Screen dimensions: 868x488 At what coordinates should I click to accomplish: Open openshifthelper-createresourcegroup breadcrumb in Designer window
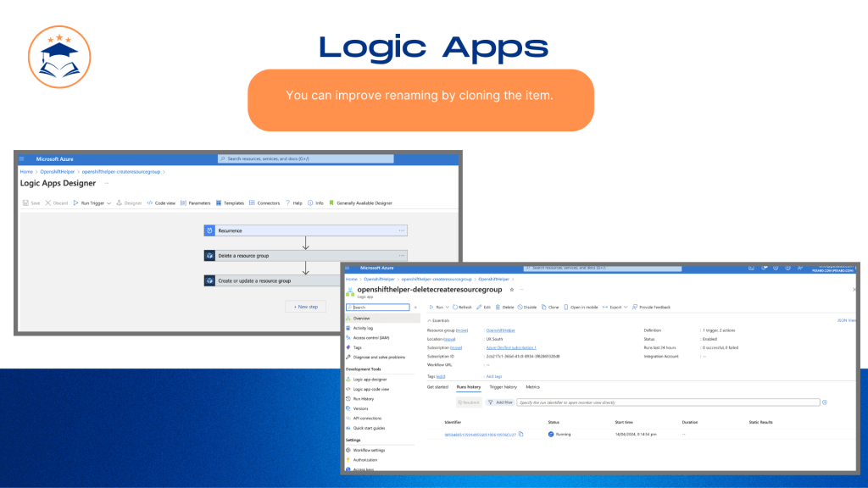[x=120, y=171]
